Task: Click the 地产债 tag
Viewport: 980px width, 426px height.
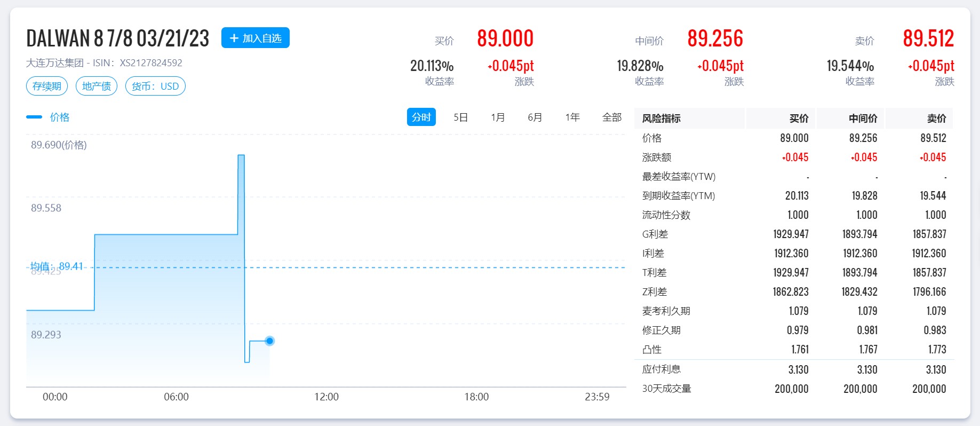Action: point(97,86)
